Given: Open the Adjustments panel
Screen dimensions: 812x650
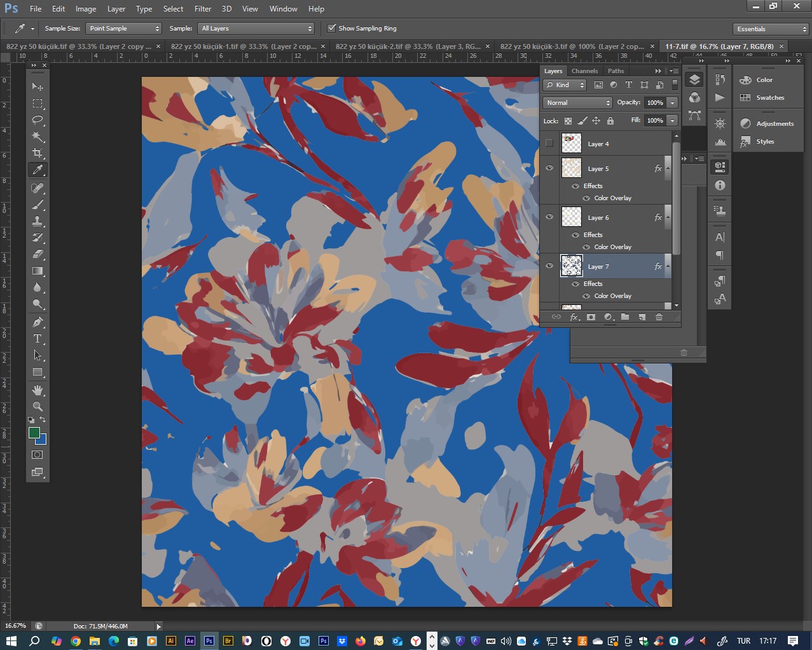Looking at the screenshot, I should coord(774,124).
